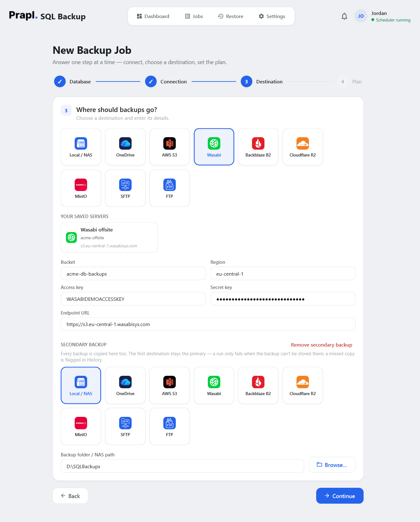Return to the Connection step
The width and height of the screenshot is (420, 522).
[166, 82]
